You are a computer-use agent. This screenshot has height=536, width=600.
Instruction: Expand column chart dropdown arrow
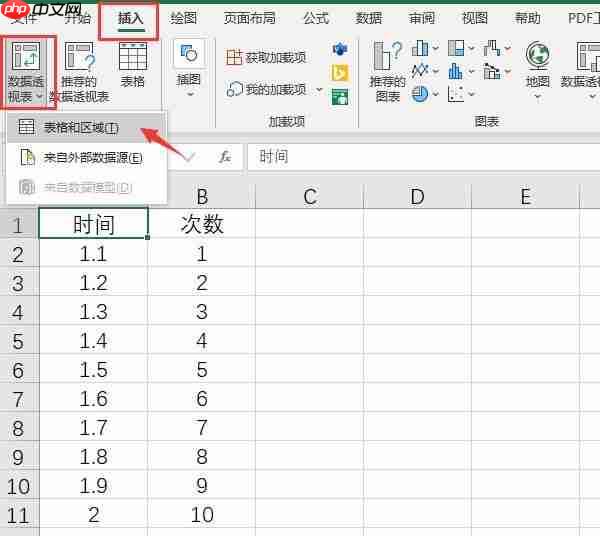pyautogui.click(x=435, y=48)
